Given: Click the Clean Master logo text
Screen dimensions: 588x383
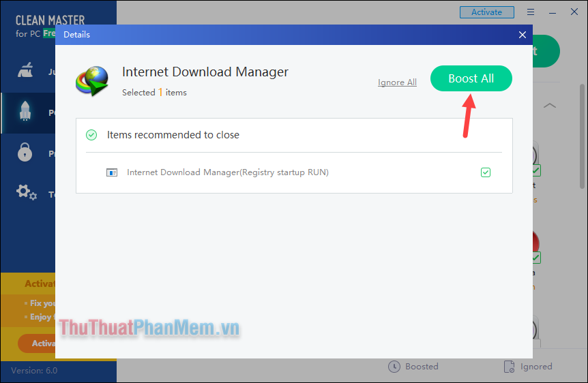Looking at the screenshot, I should pos(50,20).
